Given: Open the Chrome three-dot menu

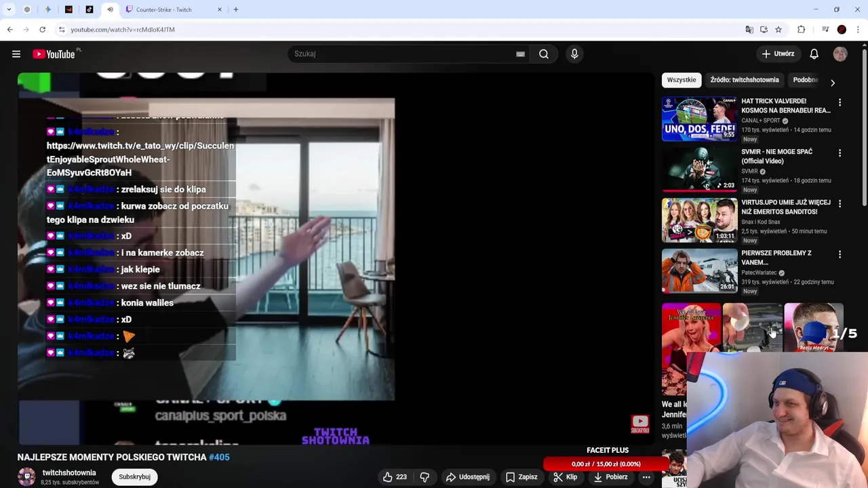Looking at the screenshot, I should tap(859, 30).
